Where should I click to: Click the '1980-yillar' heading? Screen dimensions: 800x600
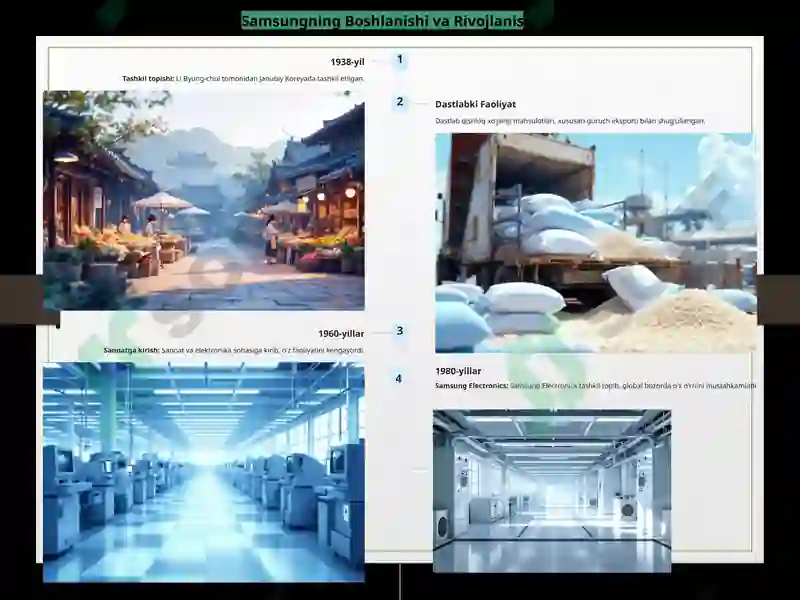(x=458, y=371)
